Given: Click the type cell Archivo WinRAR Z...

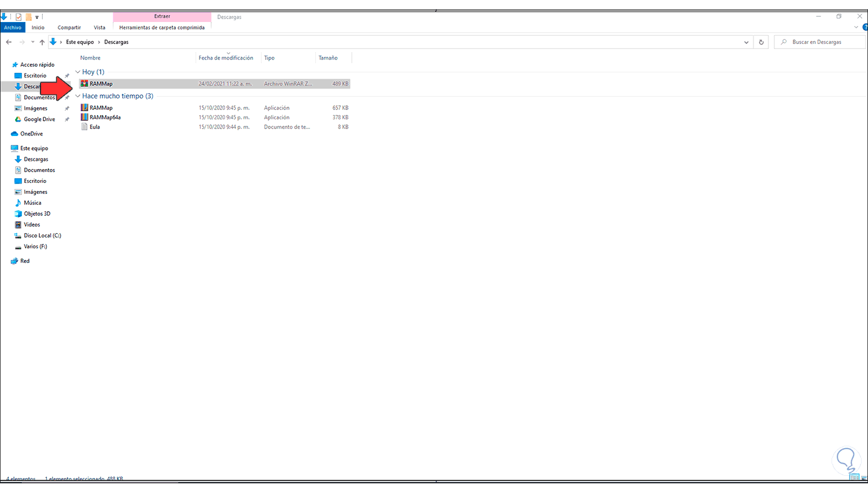Looking at the screenshot, I should [288, 84].
